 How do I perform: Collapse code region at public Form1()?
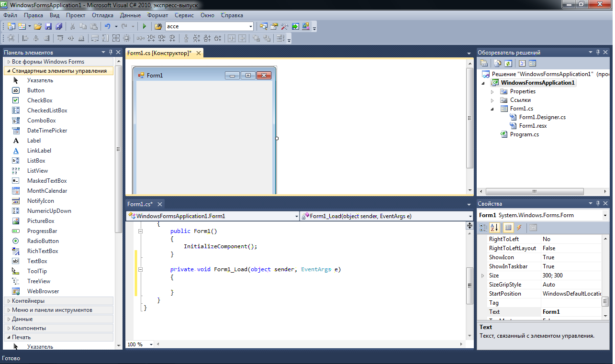click(x=141, y=231)
